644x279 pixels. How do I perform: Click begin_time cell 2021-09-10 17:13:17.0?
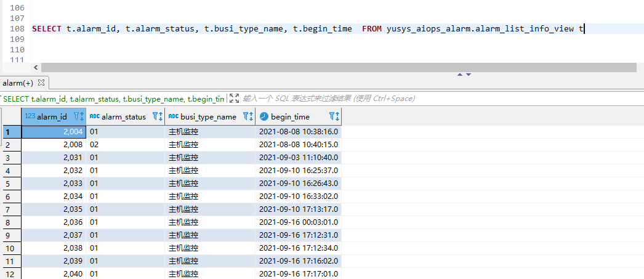pos(298,209)
